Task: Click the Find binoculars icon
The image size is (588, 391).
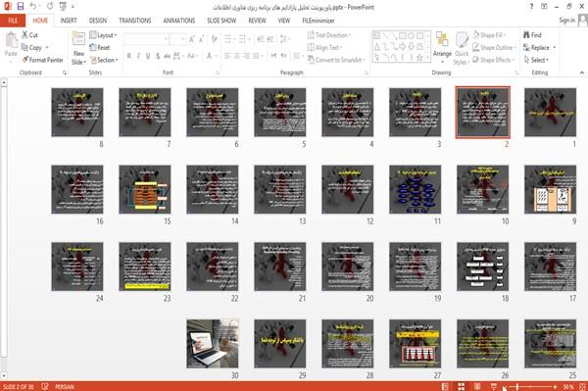Action: [526, 35]
